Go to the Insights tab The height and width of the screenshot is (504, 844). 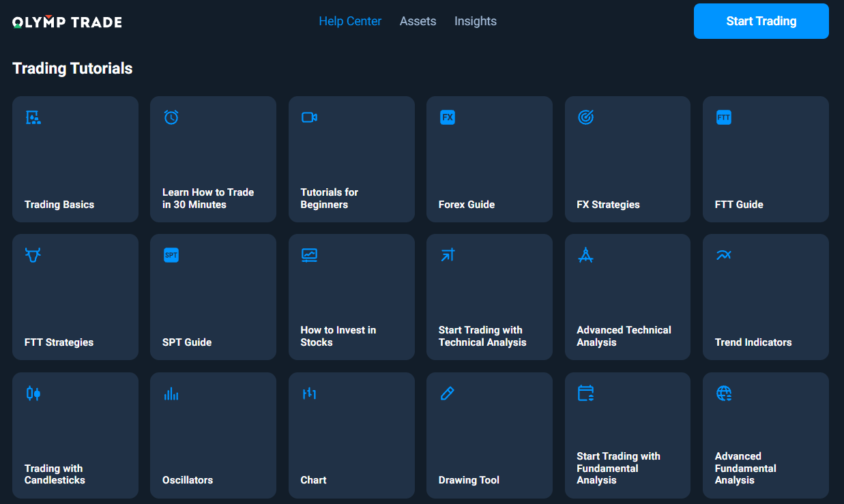pyautogui.click(x=476, y=21)
